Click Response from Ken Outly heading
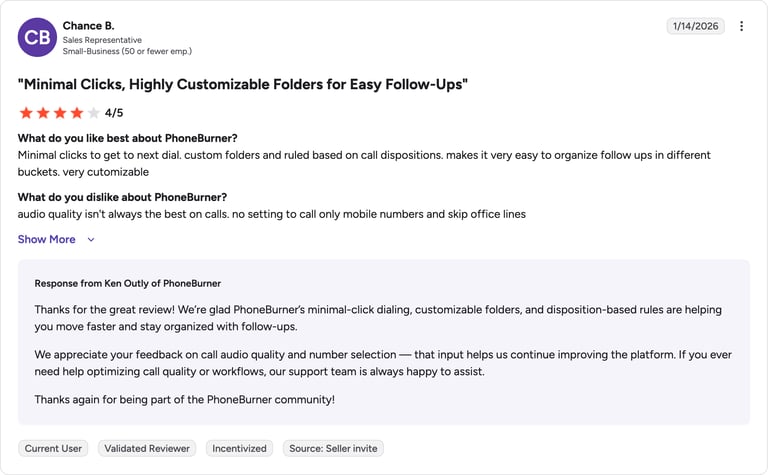 [x=128, y=284]
